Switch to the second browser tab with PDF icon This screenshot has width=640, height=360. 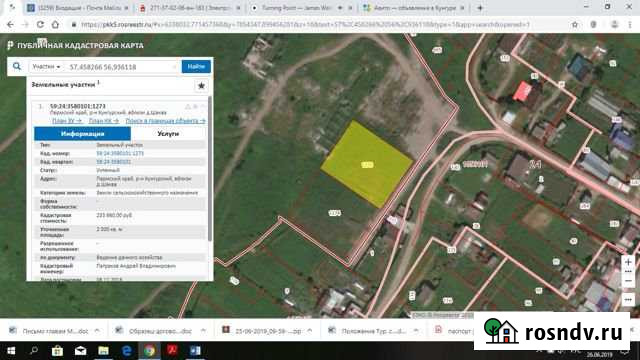point(190,8)
